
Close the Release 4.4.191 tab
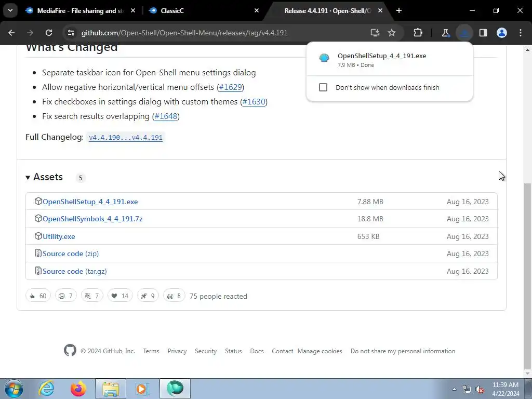(x=380, y=10)
